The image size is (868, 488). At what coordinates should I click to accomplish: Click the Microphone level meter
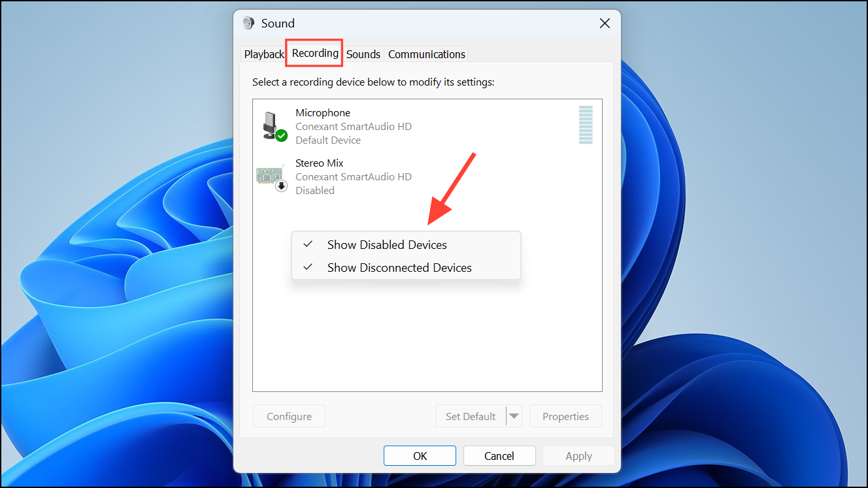[x=586, y=124]
